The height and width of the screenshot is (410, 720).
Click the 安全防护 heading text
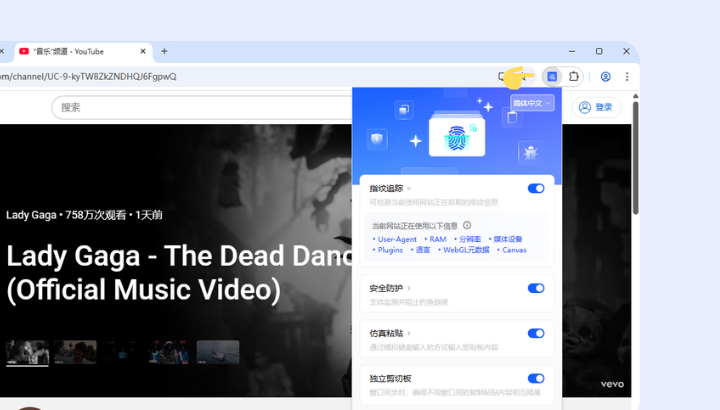point(386,288)
